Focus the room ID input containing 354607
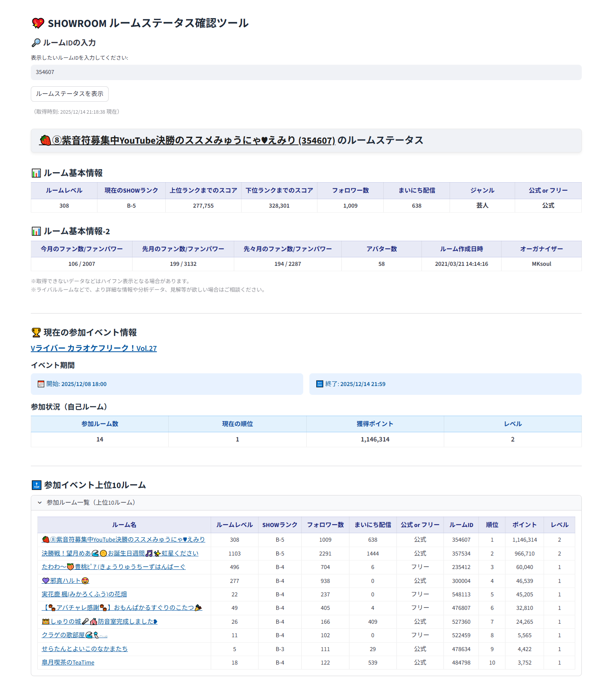This screenshot has width=611, height=700. 306,72
